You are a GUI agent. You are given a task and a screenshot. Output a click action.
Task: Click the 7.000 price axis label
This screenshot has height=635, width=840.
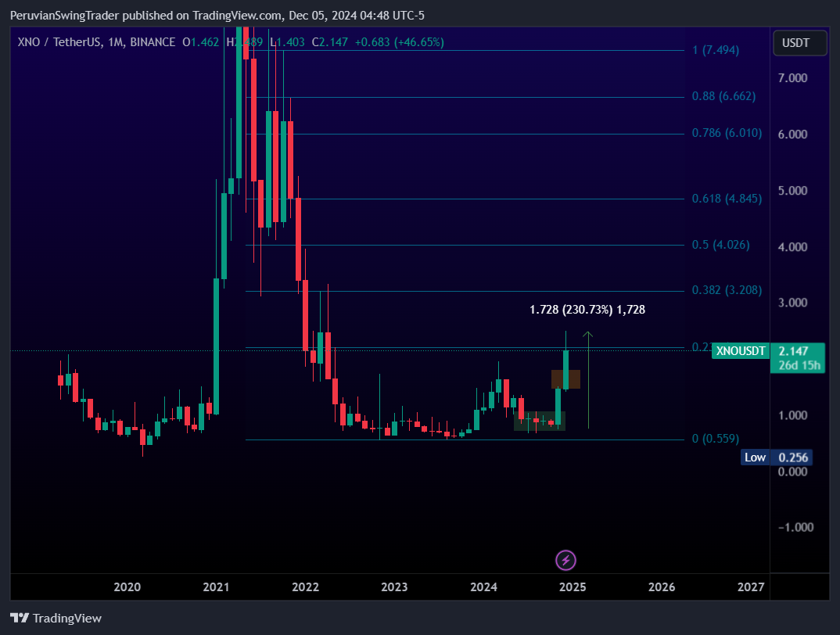point(792,78)
